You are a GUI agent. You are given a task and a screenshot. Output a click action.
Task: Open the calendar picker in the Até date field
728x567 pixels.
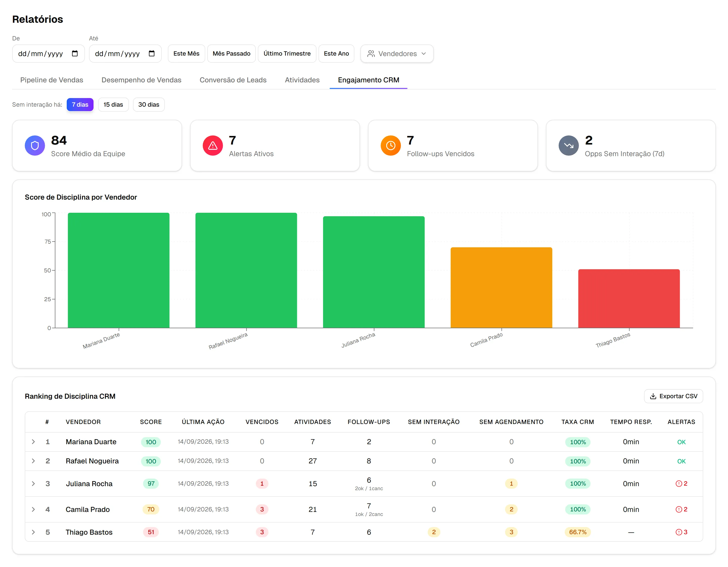coord(152,54)
